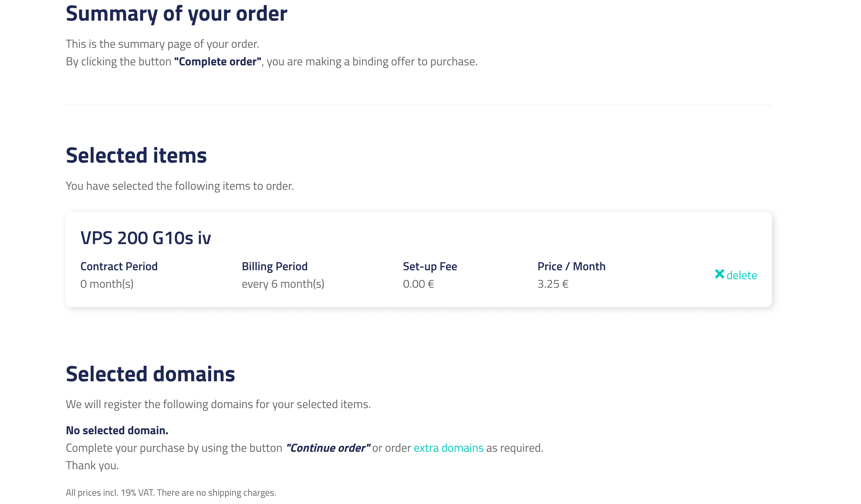The width and height of the screenshot is (861, 504).
Task: Click the 19% VAT pricing note
Action: (171, 493)
